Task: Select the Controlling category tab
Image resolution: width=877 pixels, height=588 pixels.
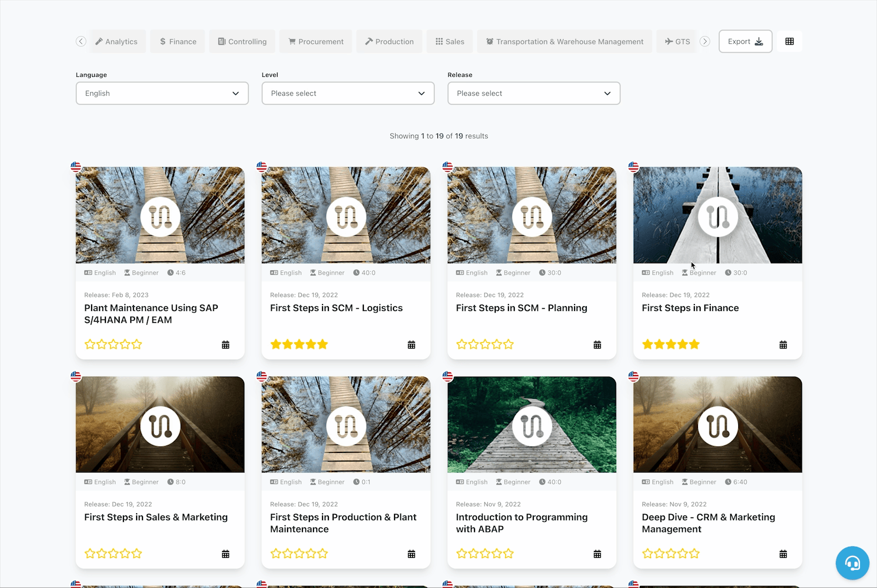Action: click(x=242, y=41)
